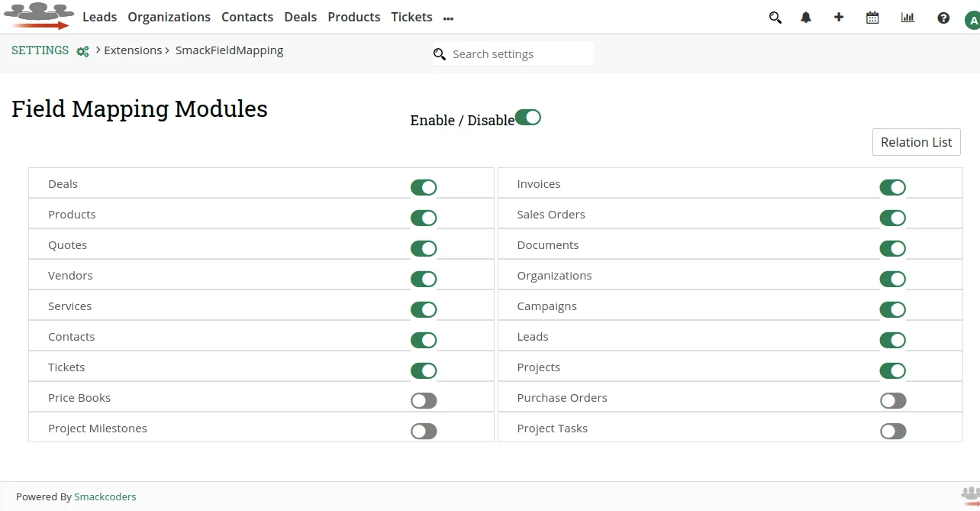The width and height of the screenshot is (980, 511).
Task: Open the Smackcoders footer link
Action: (105, 496)
